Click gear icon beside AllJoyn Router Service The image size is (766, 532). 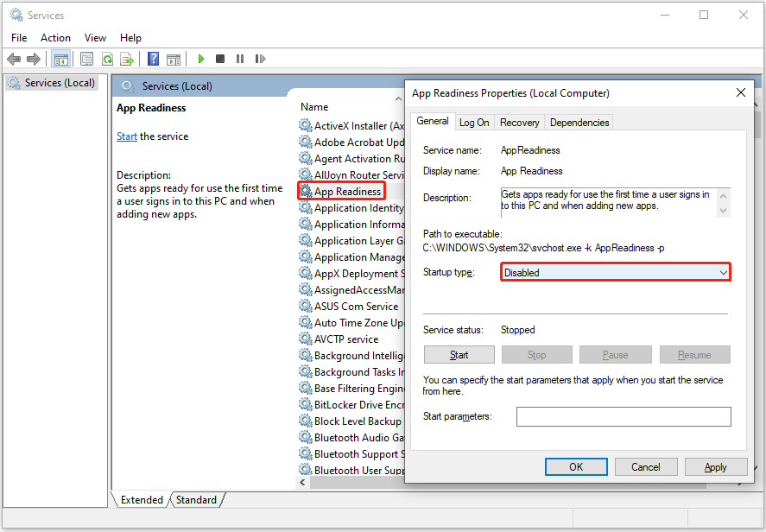click(306, 175)
